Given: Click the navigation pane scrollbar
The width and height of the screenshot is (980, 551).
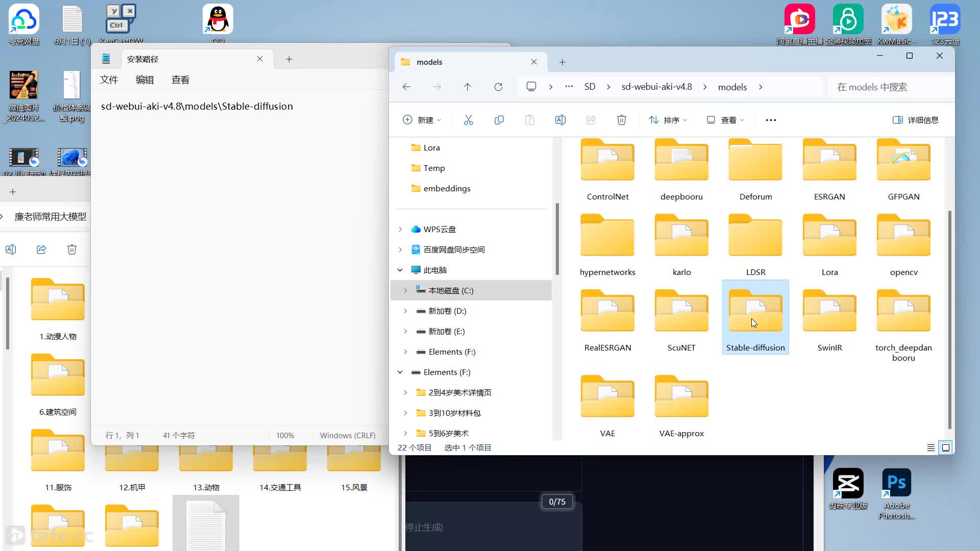Looking at the screenshot, I should [557, 239].
